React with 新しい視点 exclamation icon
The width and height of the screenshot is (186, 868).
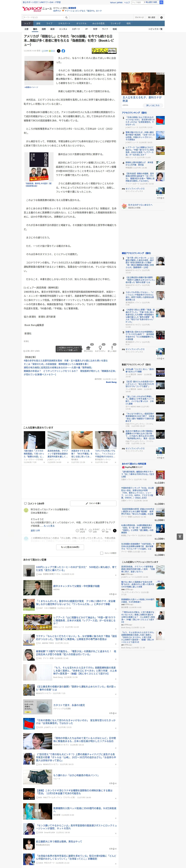tap(112, 348)
